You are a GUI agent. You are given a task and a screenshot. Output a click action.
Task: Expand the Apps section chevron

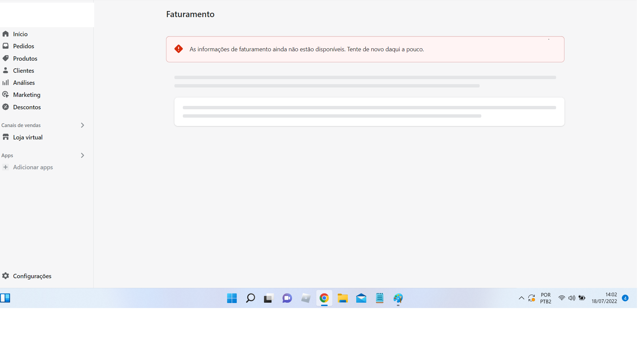click(83, 155)
